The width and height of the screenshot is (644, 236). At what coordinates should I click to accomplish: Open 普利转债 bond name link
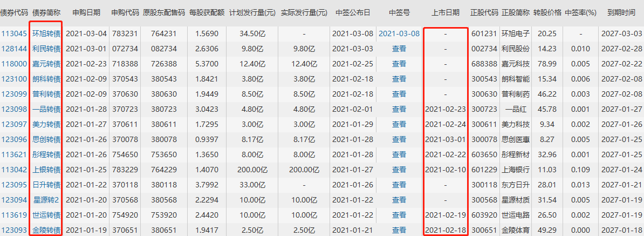(x=46, y=94)
